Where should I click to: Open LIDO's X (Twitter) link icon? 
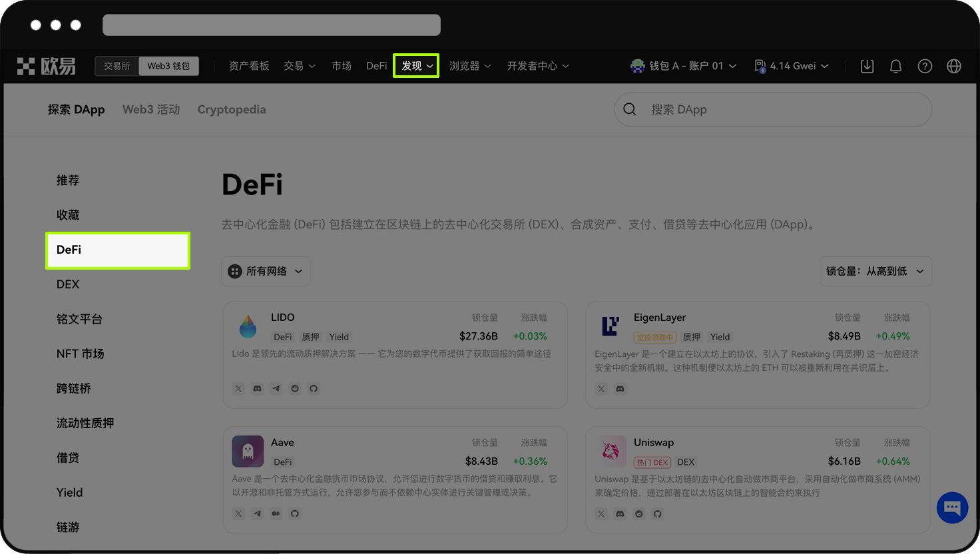click(238, 388)
